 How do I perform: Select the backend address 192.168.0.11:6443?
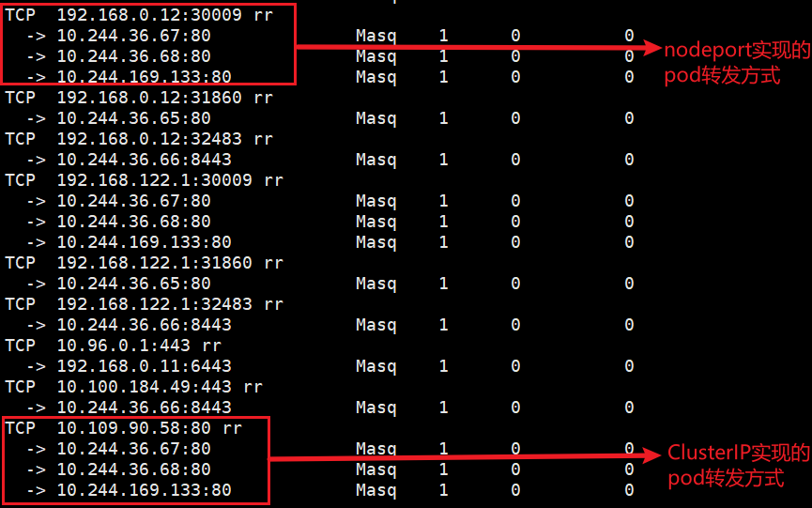144,366
